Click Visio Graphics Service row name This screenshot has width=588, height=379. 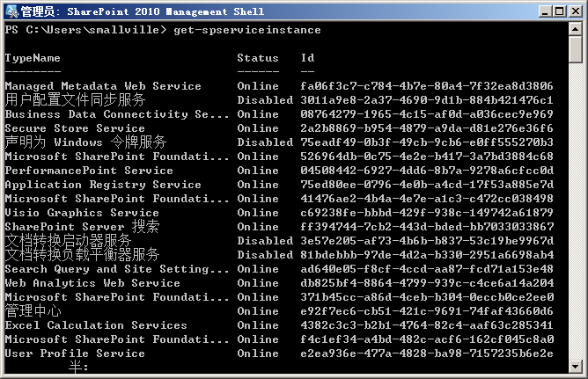tap(82, 213)
